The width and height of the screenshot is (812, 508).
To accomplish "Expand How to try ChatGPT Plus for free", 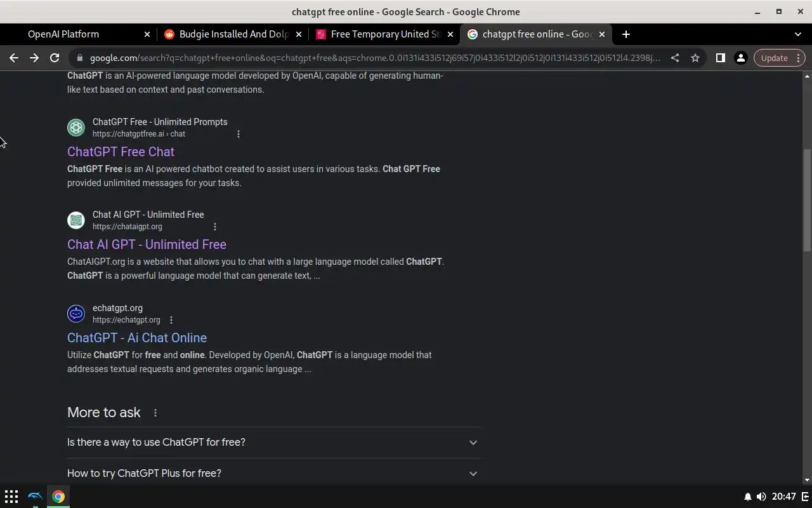I will [274, 473].
